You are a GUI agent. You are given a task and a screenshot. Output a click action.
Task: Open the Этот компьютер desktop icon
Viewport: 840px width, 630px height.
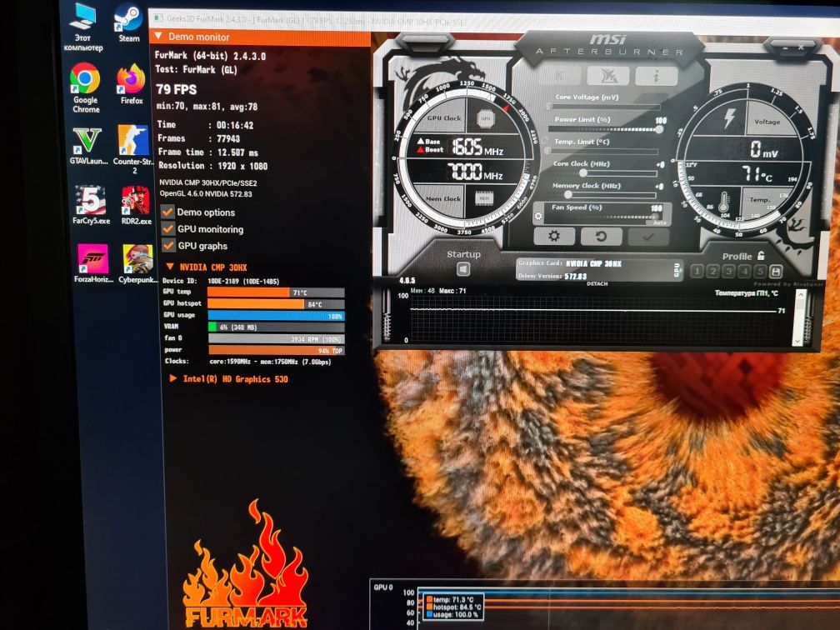83,27
